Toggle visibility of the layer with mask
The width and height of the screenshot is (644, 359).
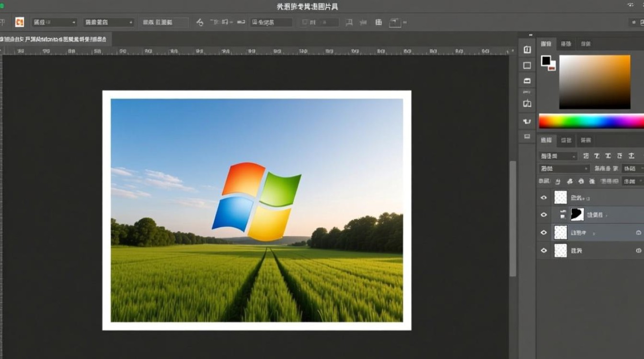tap(544, 215)
